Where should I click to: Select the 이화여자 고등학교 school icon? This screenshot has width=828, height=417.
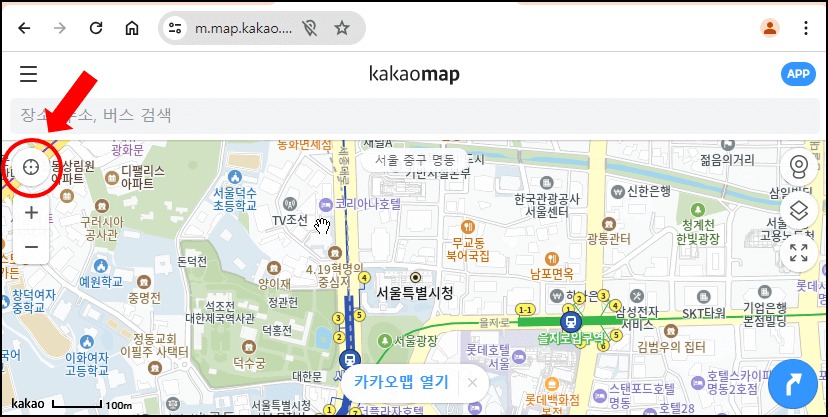pyautogui.click(x=88, y=343)
